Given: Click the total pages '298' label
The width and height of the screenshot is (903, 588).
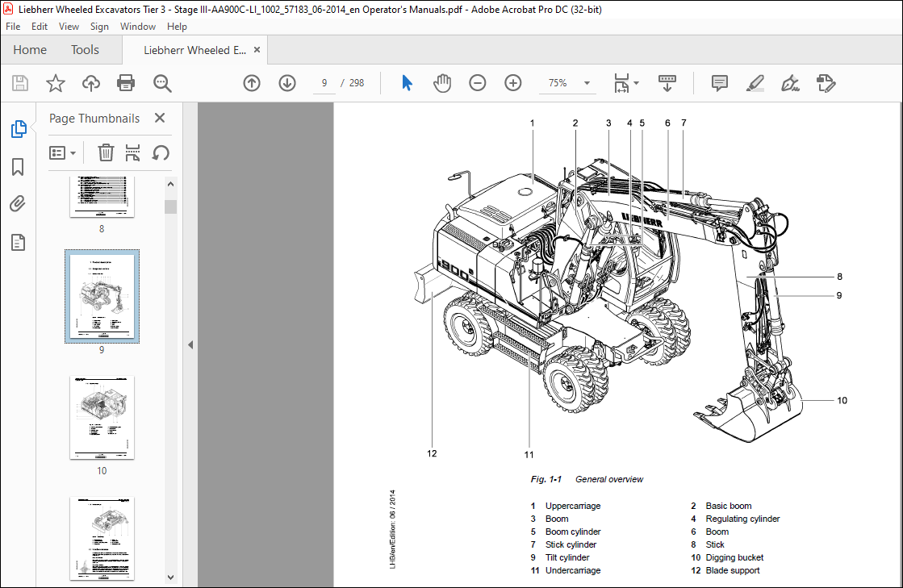Looking at the screenshot, I should coord(357,83).
